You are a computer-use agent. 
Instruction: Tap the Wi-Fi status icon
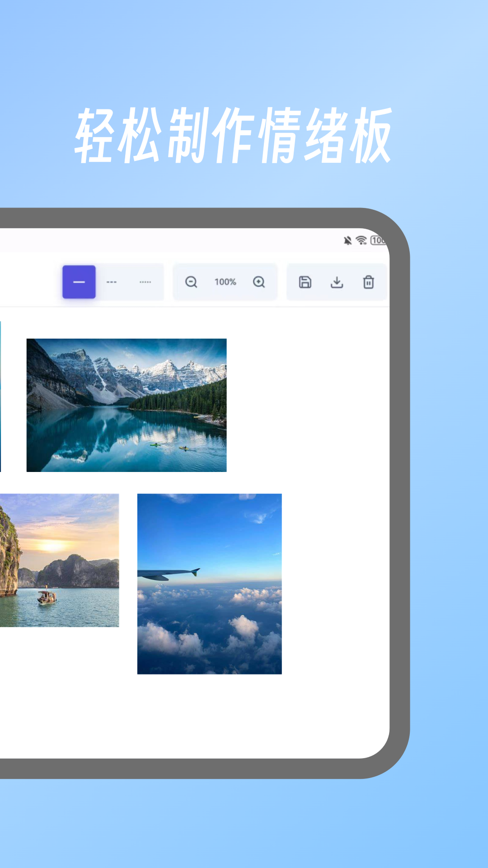tap(361, 241)
